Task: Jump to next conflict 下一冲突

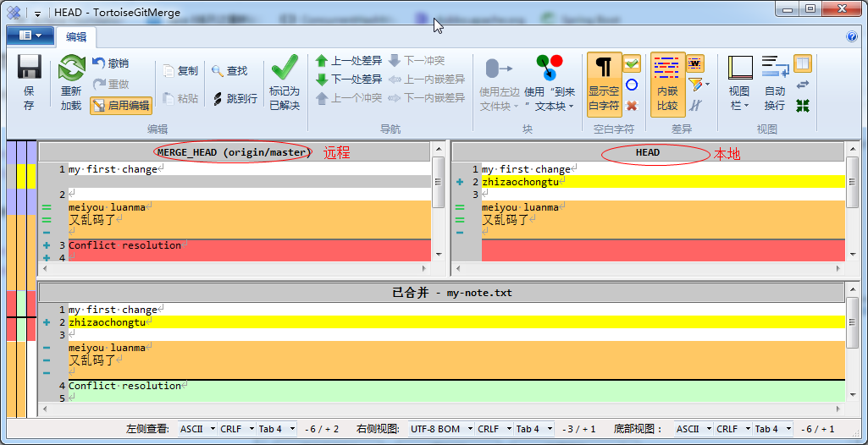Action: coord(417,61)
